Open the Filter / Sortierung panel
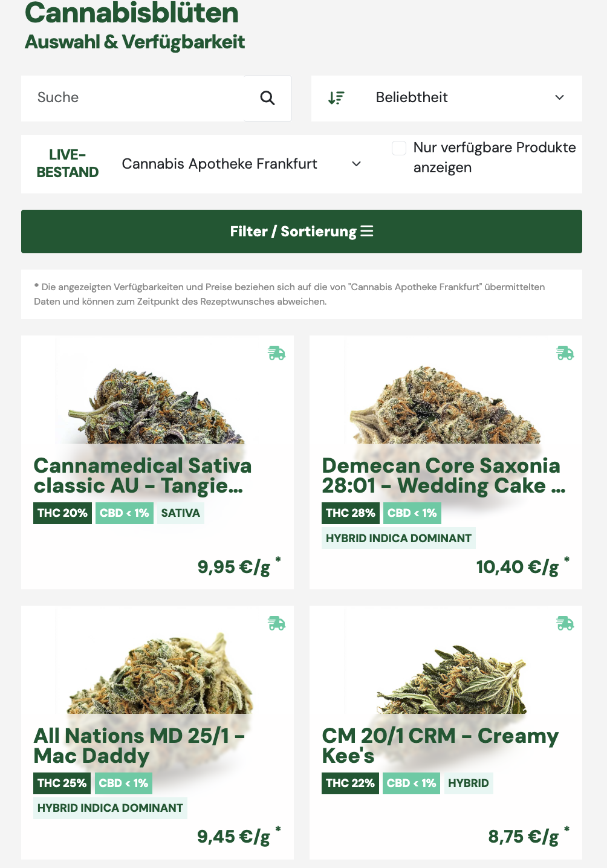The height and width of the screenshot is (868, 607). pos(302,232)
